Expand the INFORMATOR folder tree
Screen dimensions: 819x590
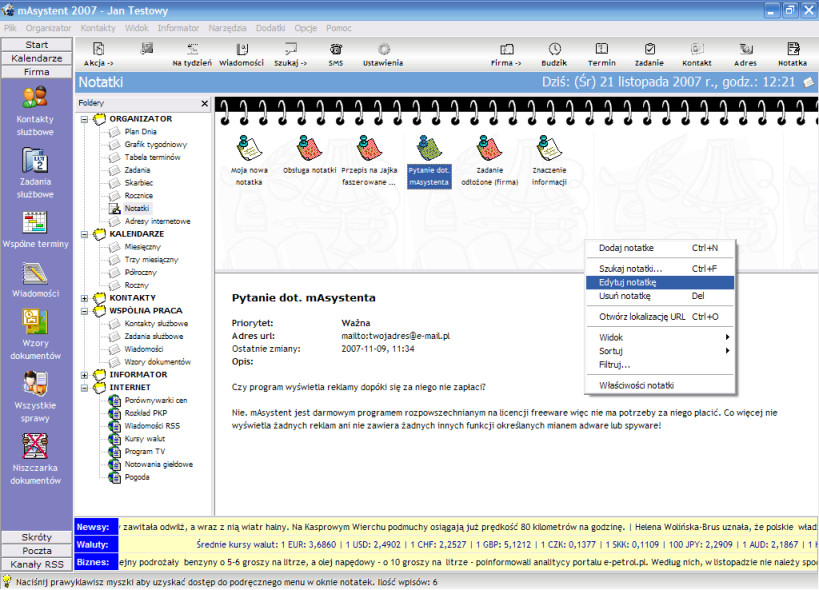coord(85,375)
